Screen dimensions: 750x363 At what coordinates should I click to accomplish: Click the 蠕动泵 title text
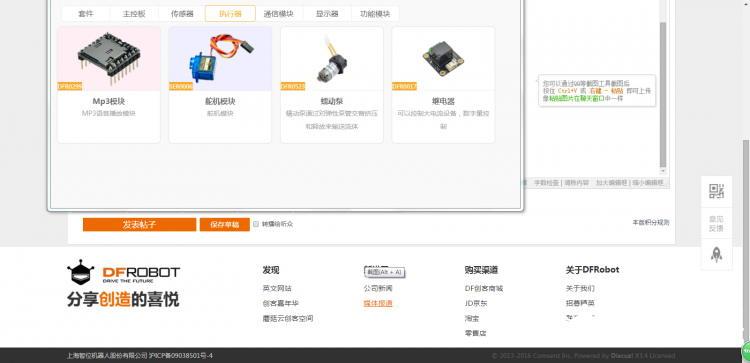point(332,101)
